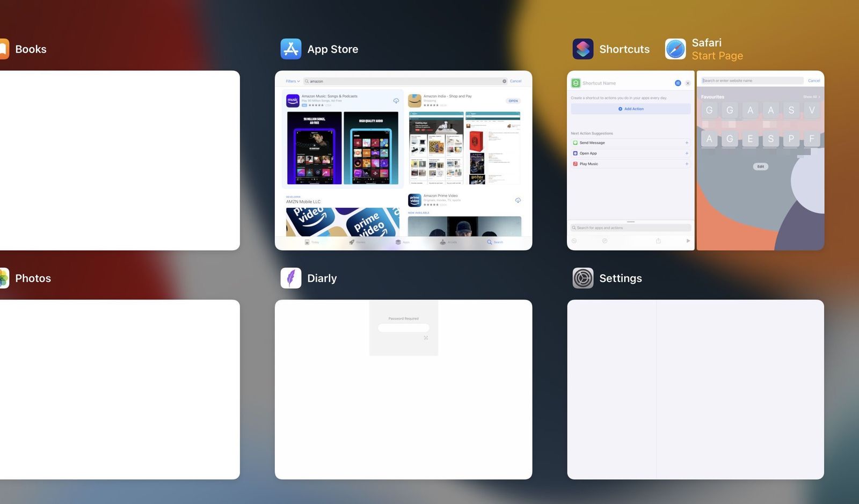This screenshot has width=859, height=504.
Task: Add the Send Message suggested action
Action: tap(687, 143)
